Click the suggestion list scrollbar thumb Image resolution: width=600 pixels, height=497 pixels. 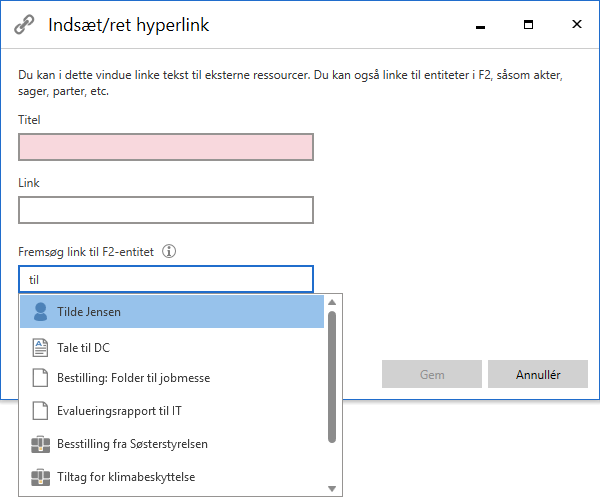[332, 377]
